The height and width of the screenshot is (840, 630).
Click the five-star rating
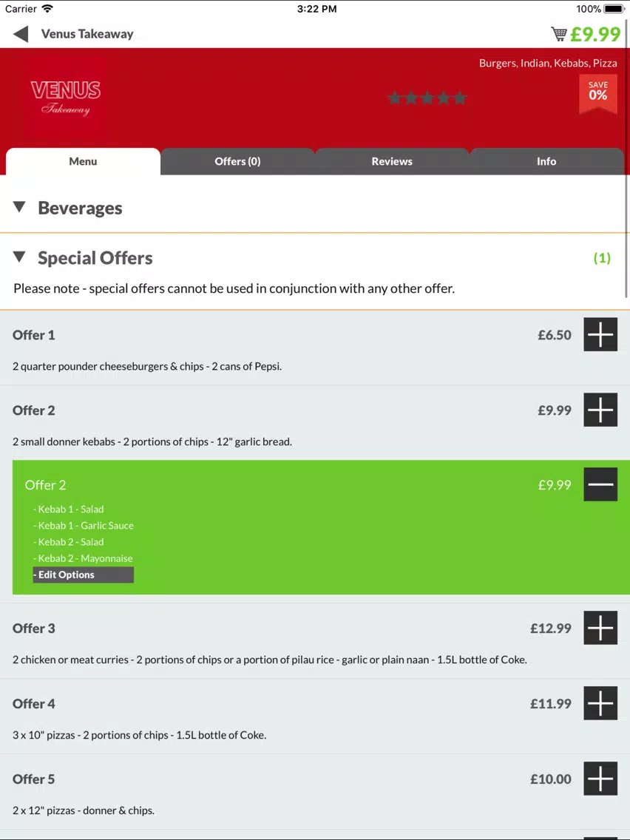[x=427, y=98]
